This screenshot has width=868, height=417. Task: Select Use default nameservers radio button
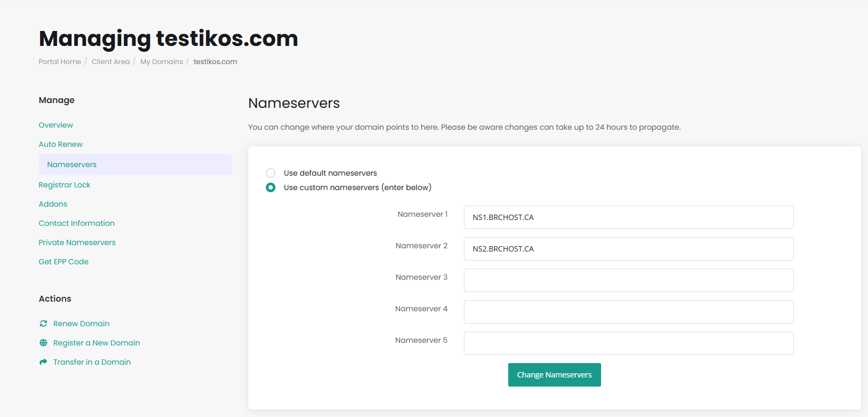tap(271, 173)
